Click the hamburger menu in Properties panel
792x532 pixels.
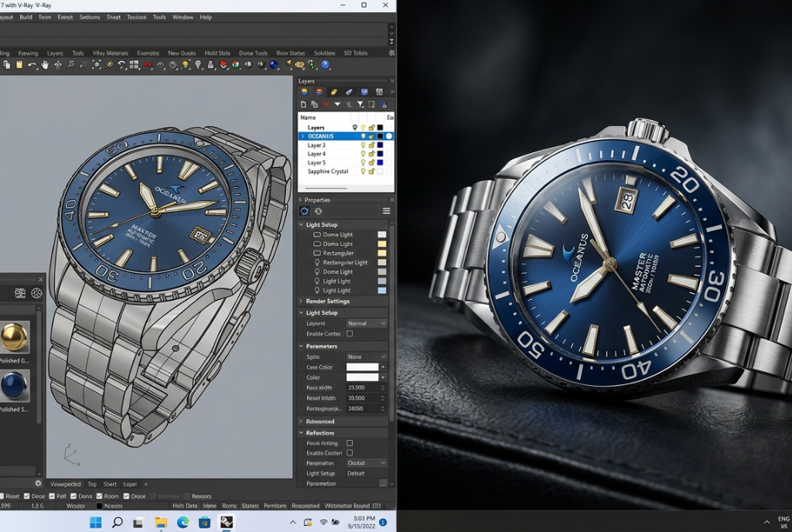click(x=387, y=211)
